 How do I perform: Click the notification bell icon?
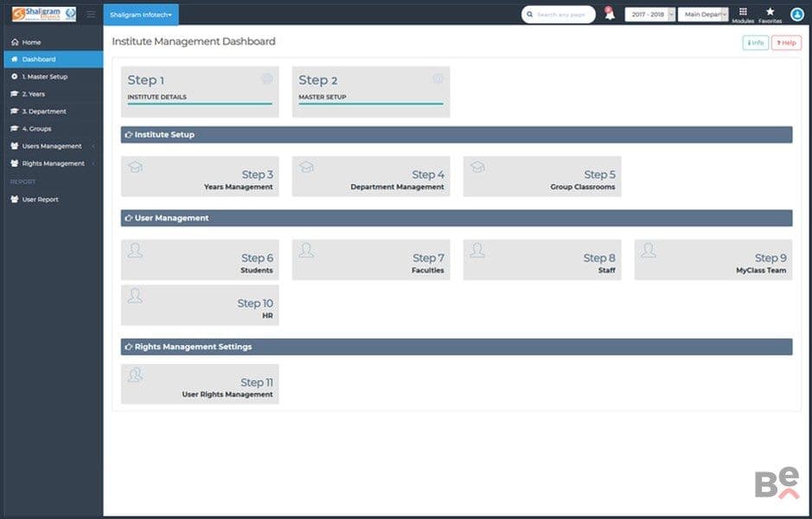tap(610, 14)
